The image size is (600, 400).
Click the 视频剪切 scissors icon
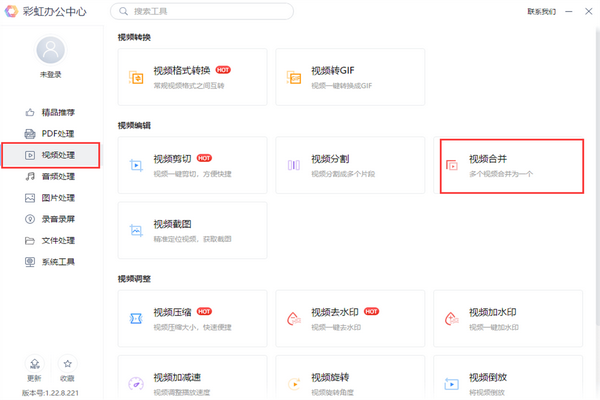[136, 165]
